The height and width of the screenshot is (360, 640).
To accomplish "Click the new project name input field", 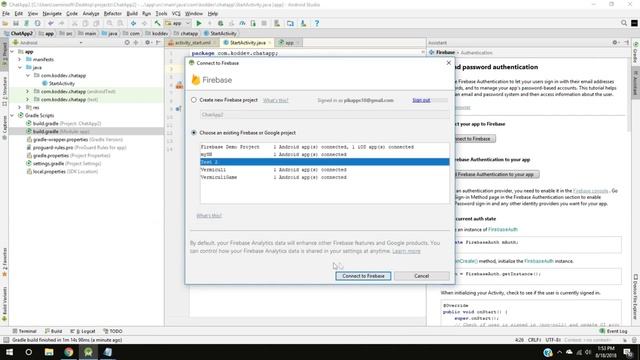I will [324, 115].
